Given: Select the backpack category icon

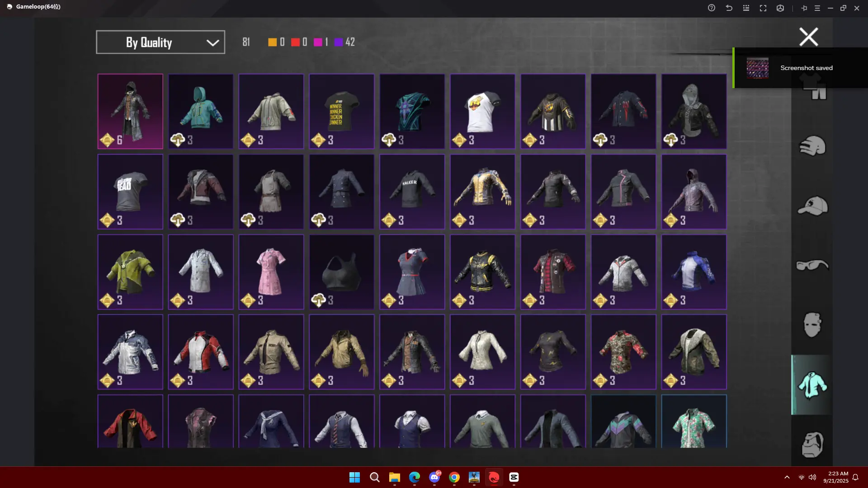Looking at the screenshot, I should click(x=812, y=445).
